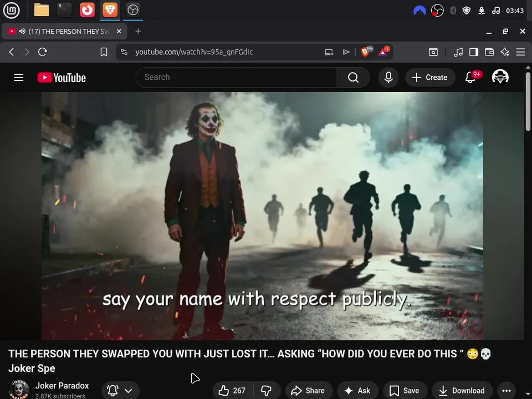
Task: Open Joker Paradox channel avatar
Action: pyautogui.click(x=19, y=390)
